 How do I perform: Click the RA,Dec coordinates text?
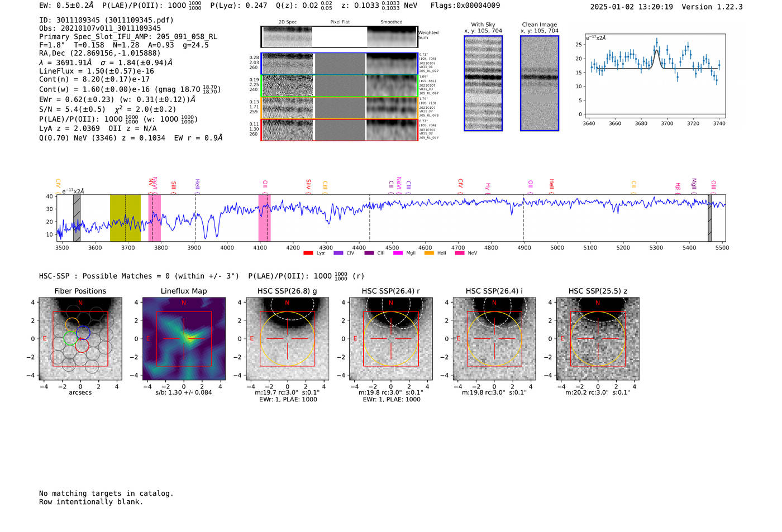point(100,54)
